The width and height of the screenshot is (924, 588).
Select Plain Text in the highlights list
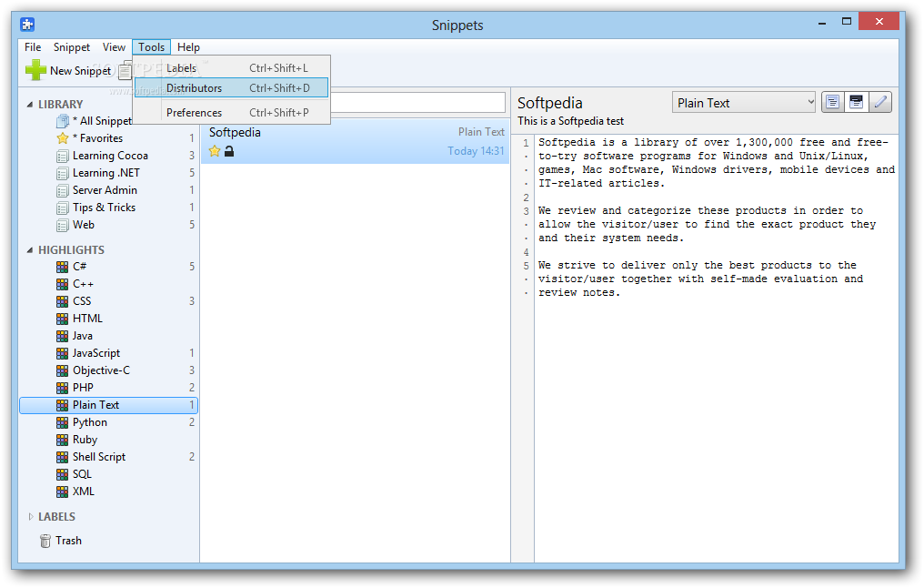click(x=109, y=405)
